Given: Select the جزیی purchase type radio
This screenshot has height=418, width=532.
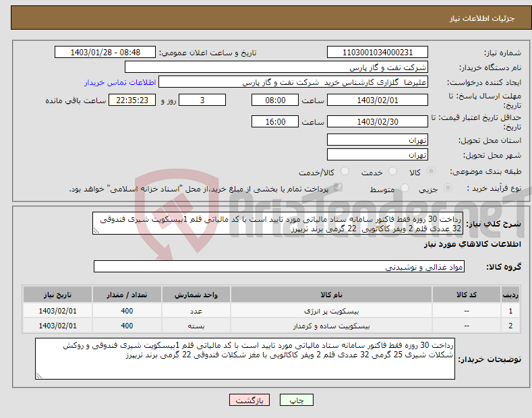Looking at the screenshot, I should 448,188.
